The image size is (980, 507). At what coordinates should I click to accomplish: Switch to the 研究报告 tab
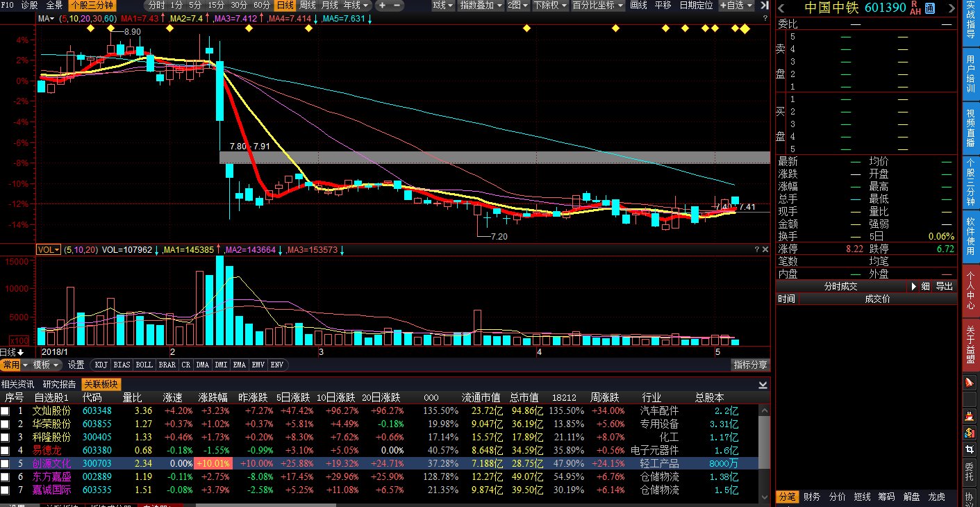(x=59, y=384)
